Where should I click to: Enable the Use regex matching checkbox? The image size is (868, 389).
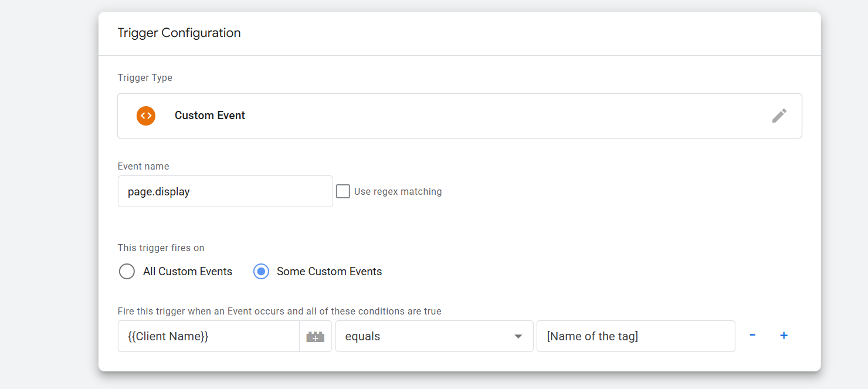point(343,191)
